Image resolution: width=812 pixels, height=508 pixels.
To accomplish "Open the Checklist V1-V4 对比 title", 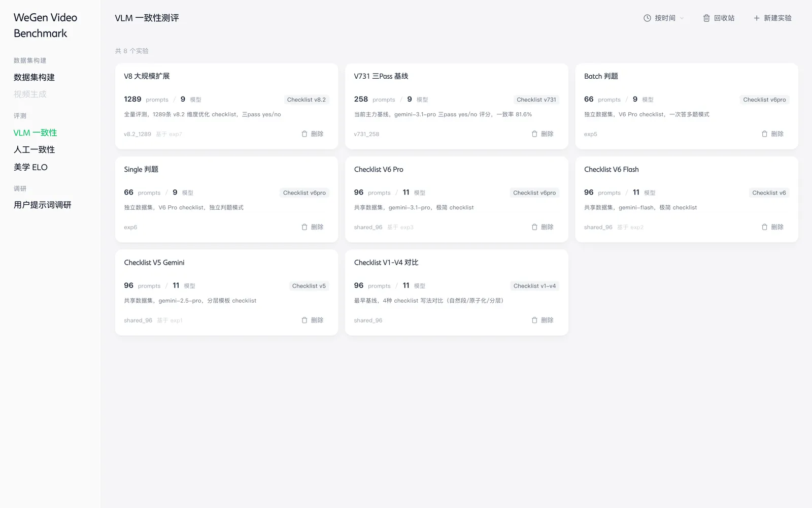I will [x=386, y=263].
